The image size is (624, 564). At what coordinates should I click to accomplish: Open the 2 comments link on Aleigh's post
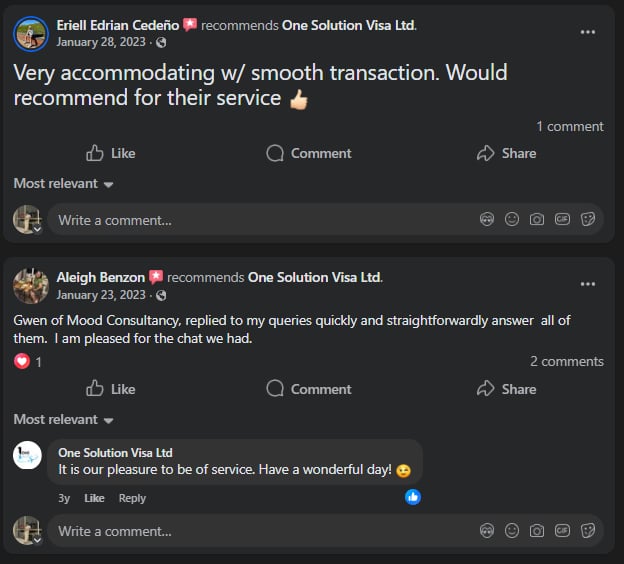tap(566, 362)
